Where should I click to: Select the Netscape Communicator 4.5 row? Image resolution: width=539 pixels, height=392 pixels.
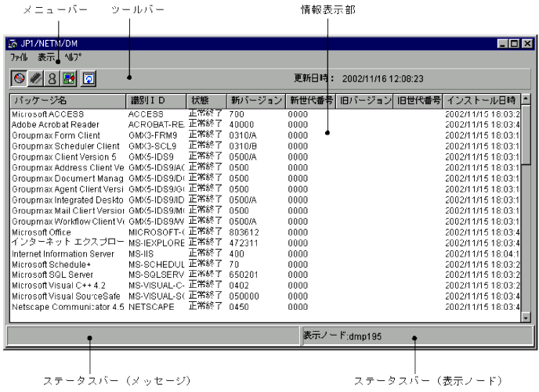point(265,307)
